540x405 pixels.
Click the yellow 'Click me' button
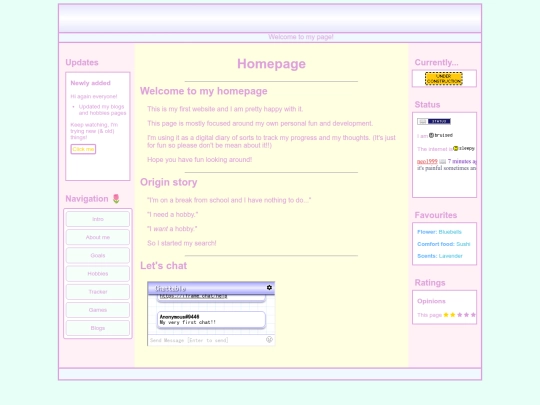tap(83, 149)
